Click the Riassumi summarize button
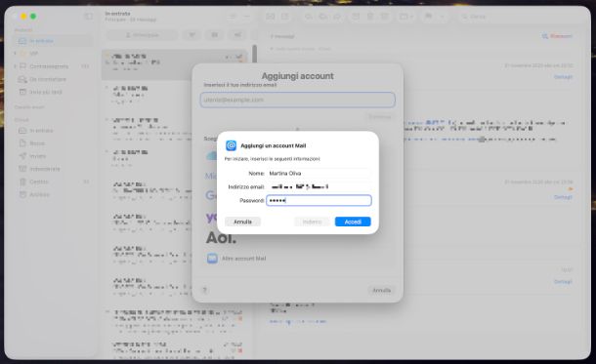 557,36
